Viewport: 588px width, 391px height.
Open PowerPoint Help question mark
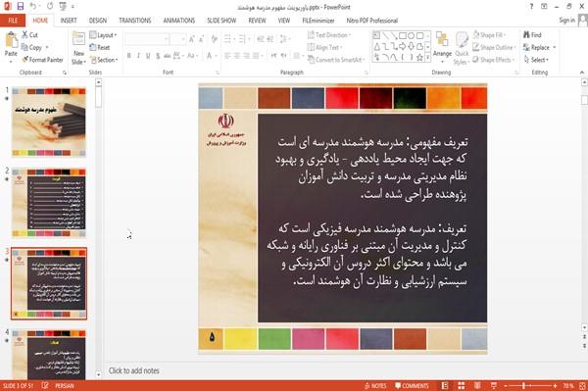click(531, 7)
